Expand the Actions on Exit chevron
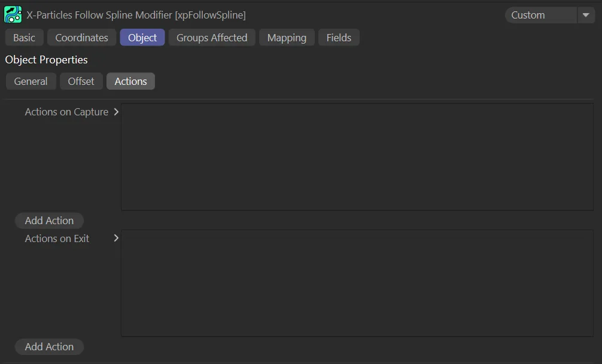Viewport: 602px width, 364px height. coord(116,238)
